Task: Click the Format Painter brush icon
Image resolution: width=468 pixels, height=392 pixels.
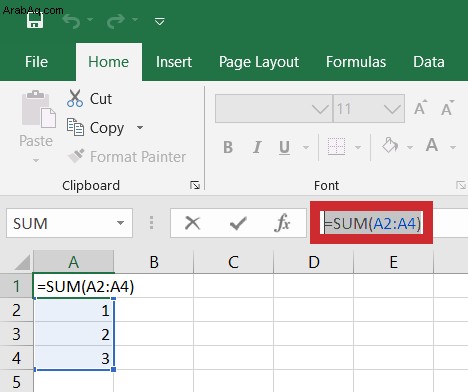Action: pos(76,156)
